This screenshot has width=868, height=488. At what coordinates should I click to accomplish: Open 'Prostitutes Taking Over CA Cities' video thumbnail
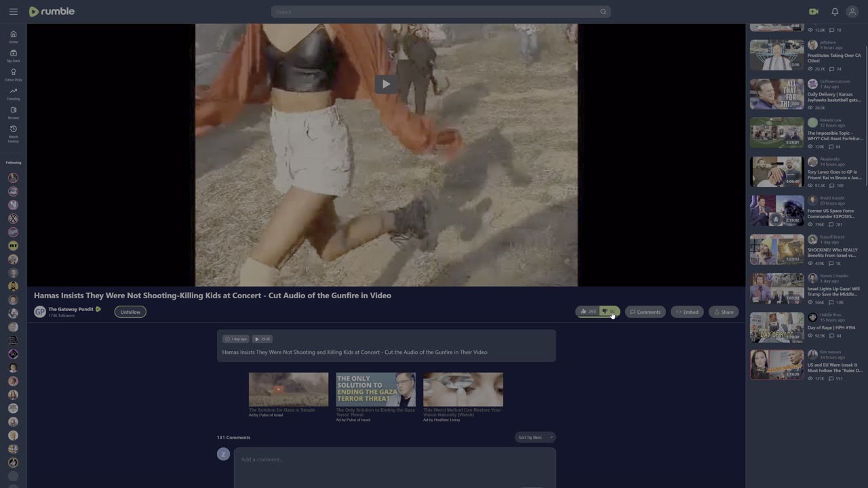tap(776, 55)
